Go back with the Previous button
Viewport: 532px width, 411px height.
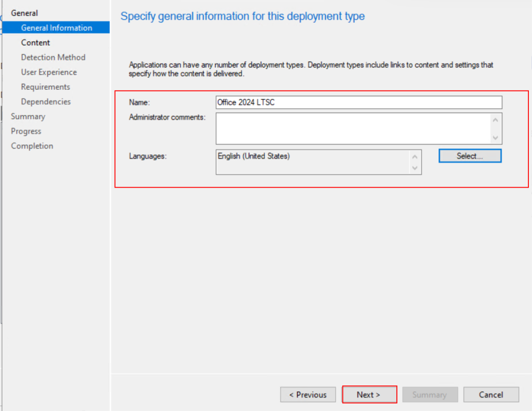308,395
